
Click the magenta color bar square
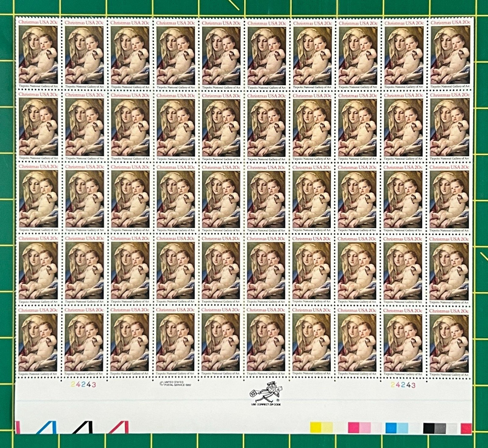(x=354, y=428)
